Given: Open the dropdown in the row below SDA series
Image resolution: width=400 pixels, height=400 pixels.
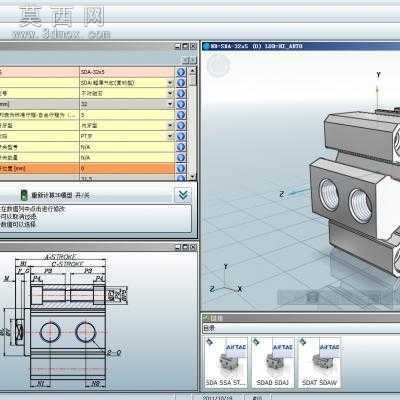Looking at the screenshot, I should click(170, 93).
